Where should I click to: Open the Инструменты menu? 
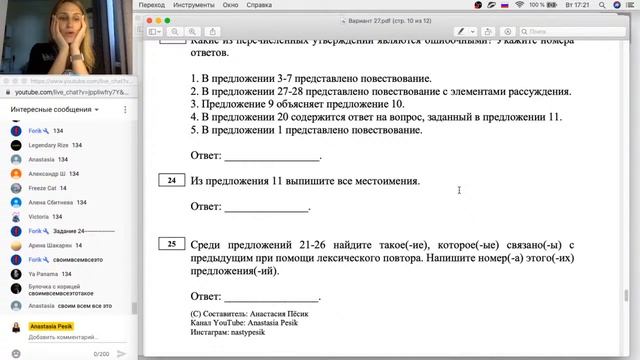[193, 5]
